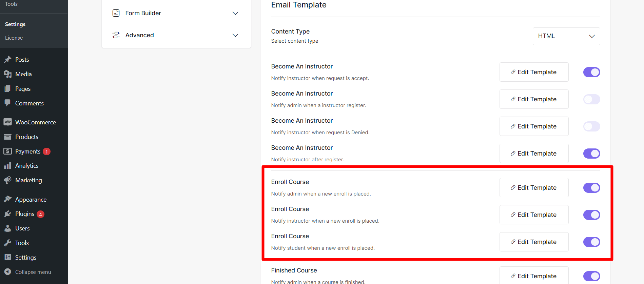
Task: Open the Posts sidebar icon
Action: 8,59
